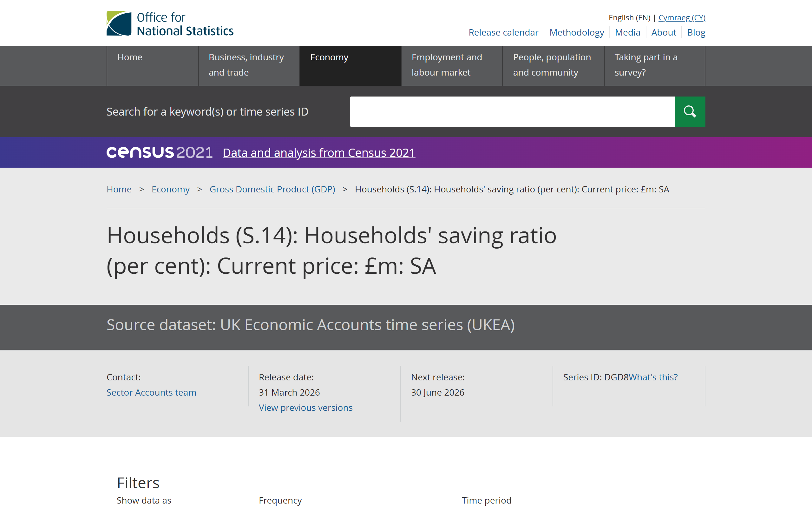Click the Census 2021 logo in the banner
Viewport: 812px width, 508px height.
pos(159,152)
